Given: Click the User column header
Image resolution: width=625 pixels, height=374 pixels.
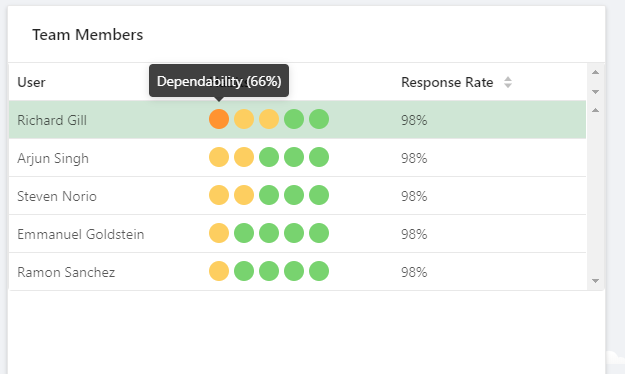Looking at the screenshot, I should pos(31,82).
